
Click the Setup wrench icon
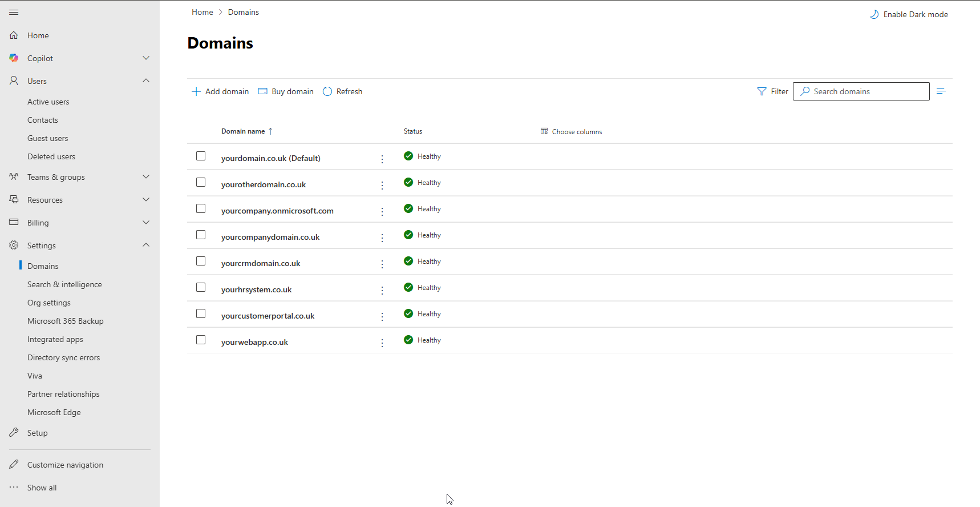[14, 433]
